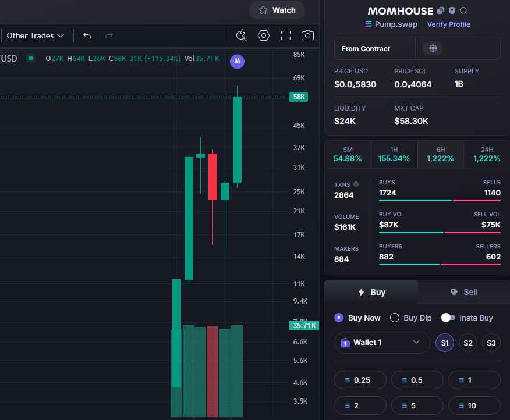Toggle the Insta Buy switch
Image resolution: width=510 pixels, height=420 pixels.
tap(448, 318)
